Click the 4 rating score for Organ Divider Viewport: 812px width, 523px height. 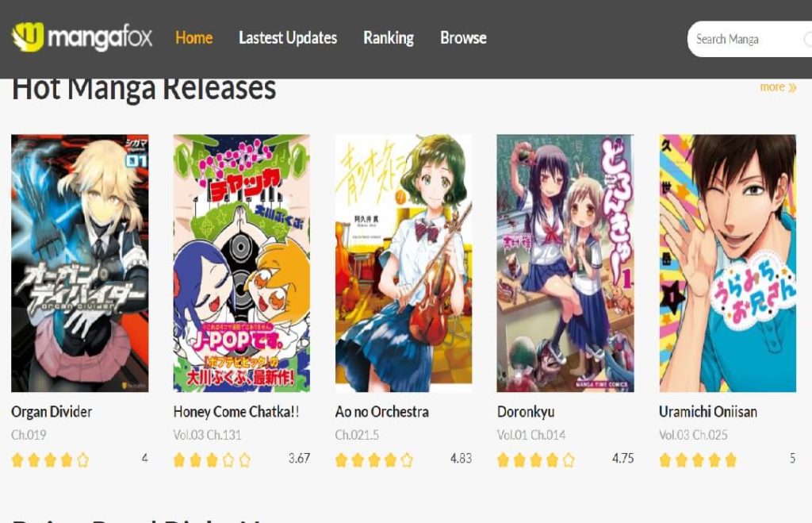coord(144,458)
